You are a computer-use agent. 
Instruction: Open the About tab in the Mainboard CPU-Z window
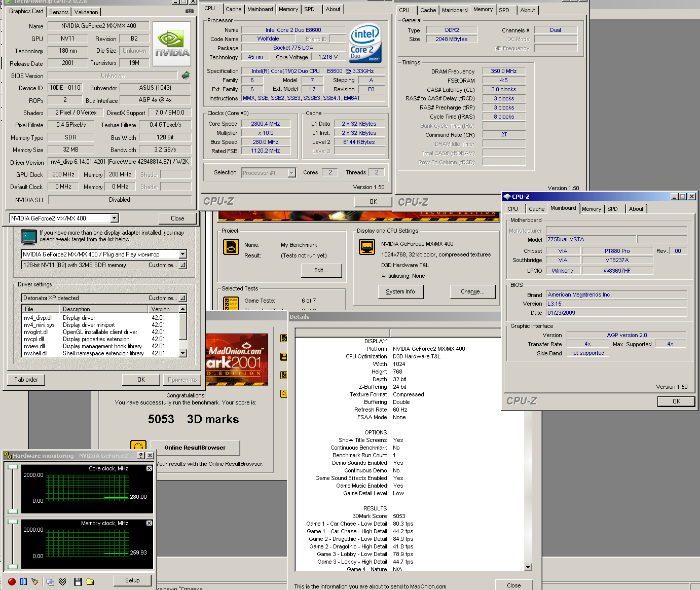pos(636,209)
